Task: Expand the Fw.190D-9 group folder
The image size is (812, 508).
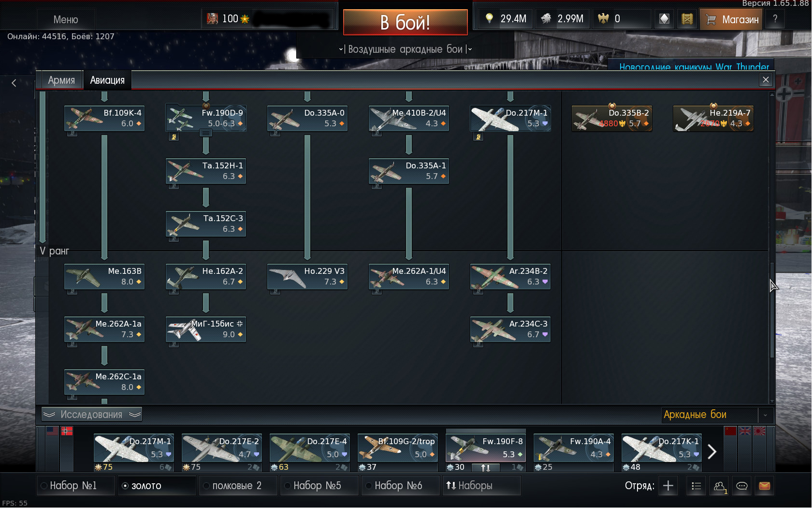Action: point(206,133)
